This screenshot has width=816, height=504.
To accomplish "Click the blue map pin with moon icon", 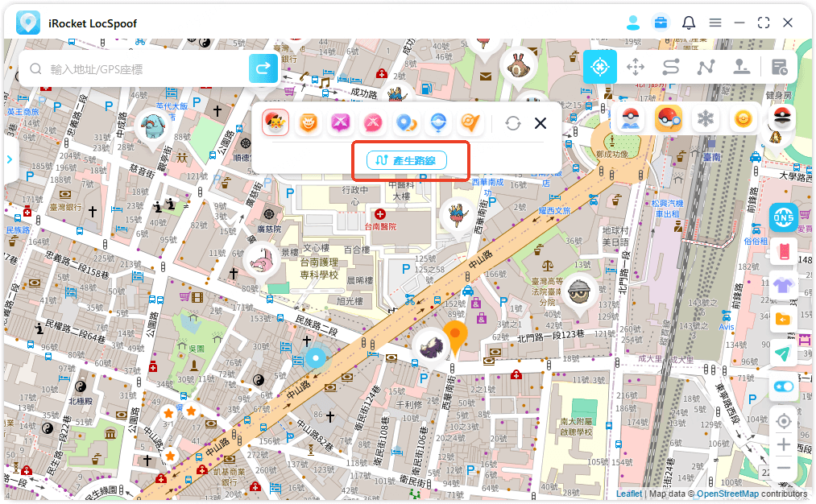I will [405, 123].
